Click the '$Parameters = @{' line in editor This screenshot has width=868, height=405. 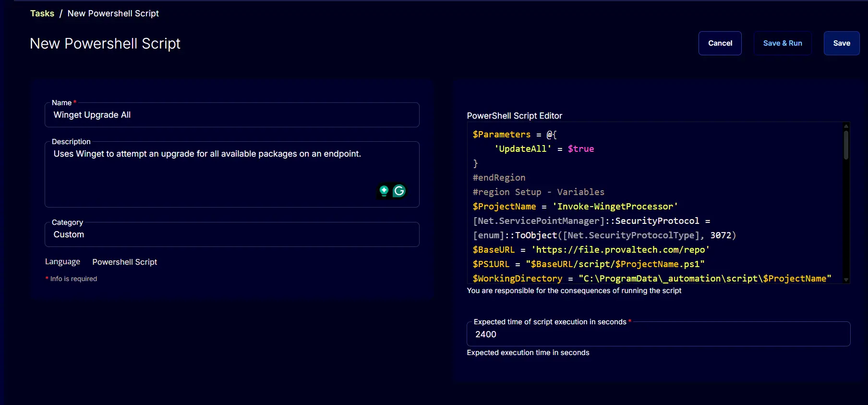[515, 135]
